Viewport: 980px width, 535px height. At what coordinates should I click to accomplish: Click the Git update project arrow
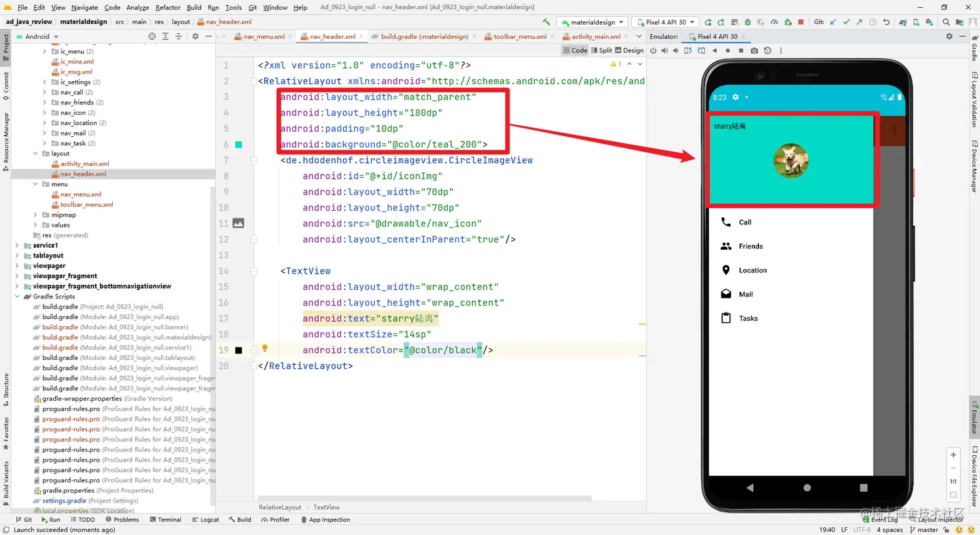pos(833,22)
